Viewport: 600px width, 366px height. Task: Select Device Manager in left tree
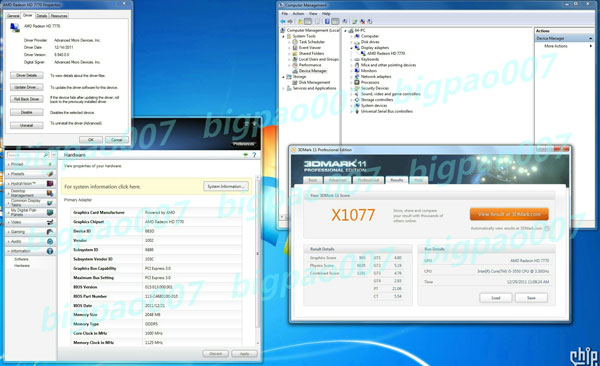tap(313, 71)
